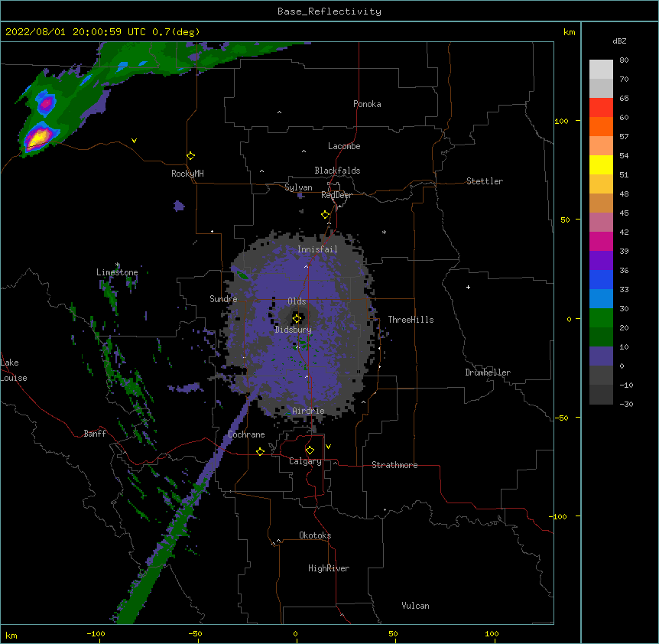Click the yellow V marker west of RockyMH
This screenshot has width=659, height=644.
(134, 141)
